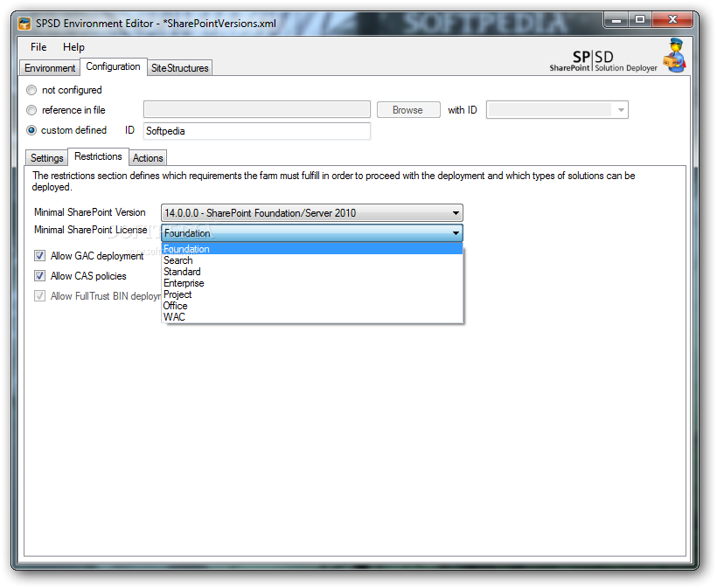Click the SPSD deployer mascot logo

coord(675,55)
